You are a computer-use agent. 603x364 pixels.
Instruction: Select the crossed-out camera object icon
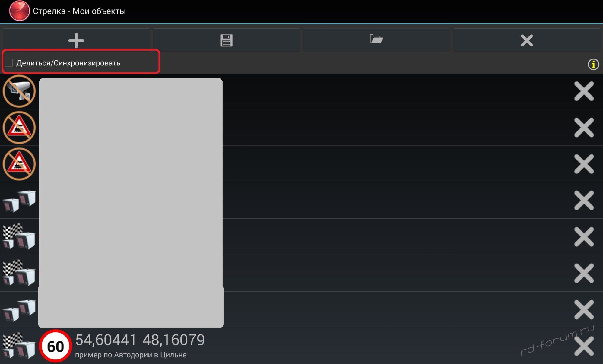click(x=19, y=91)
